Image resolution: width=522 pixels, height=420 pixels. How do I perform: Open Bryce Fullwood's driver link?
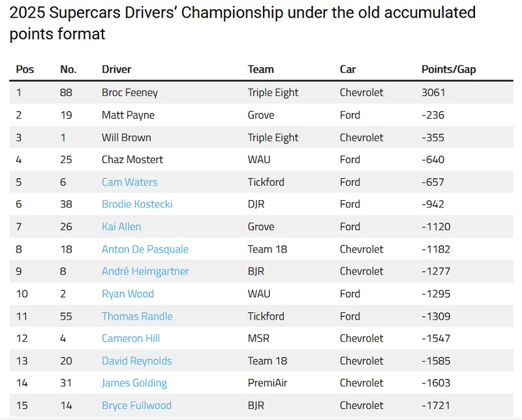point(136,406)
